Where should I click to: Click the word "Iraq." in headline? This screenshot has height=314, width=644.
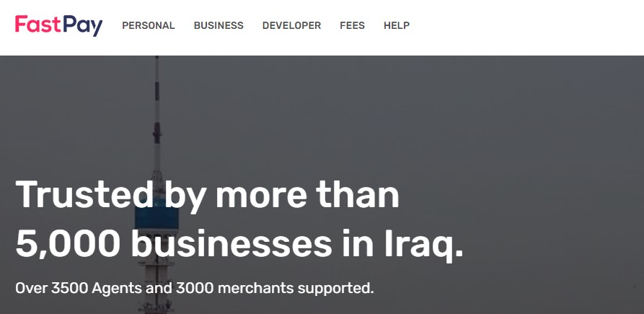(x=424, y=245)
